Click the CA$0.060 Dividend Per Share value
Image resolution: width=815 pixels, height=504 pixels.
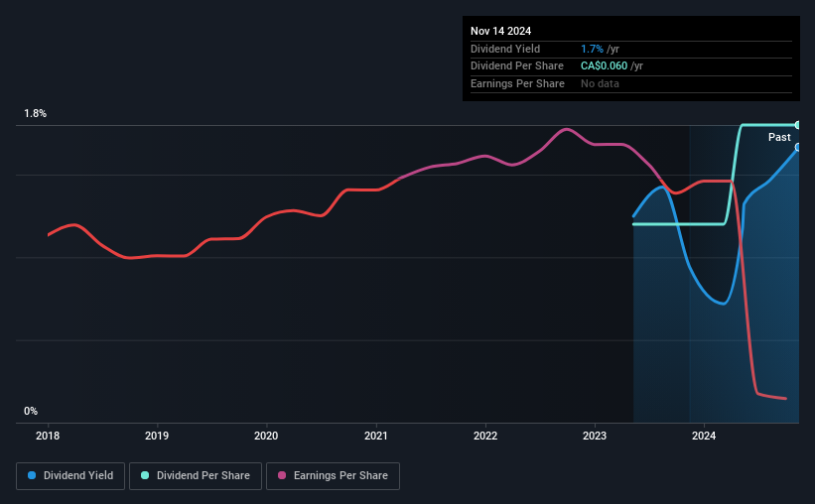click(x=604, y=66)
